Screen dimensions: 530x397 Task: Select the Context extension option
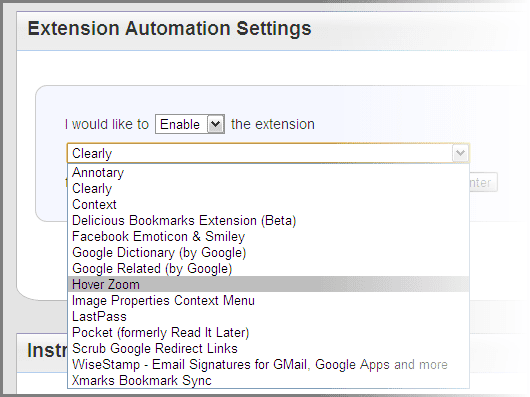point(268,205)
